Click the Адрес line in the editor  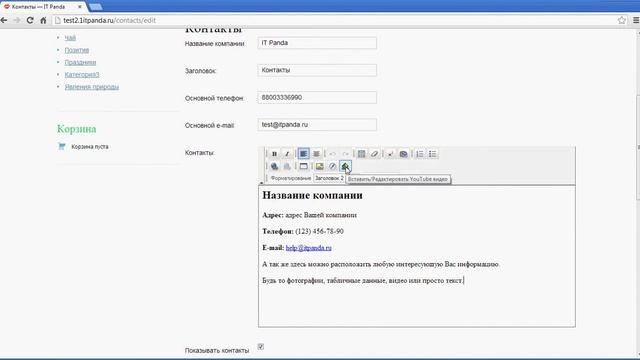pyautogui.click(x=309, y=215)
